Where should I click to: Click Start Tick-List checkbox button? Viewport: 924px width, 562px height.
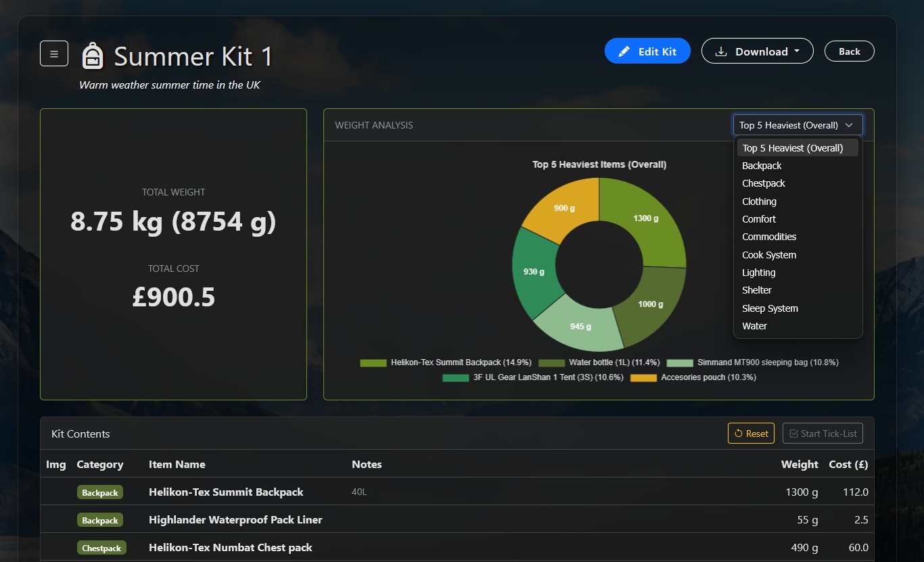[823, 434]
